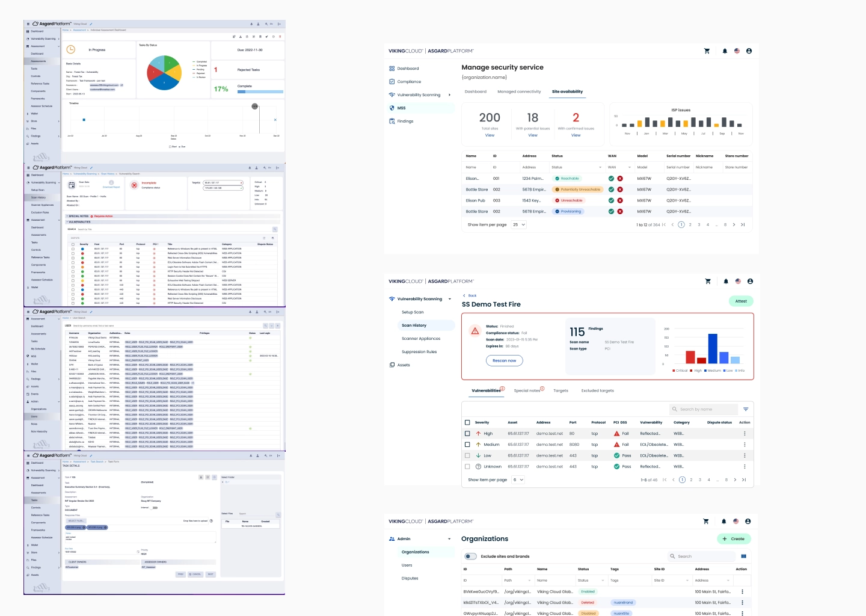866x616 pixels.
Task: Jump to last page in site availability table
Action: 743,224
